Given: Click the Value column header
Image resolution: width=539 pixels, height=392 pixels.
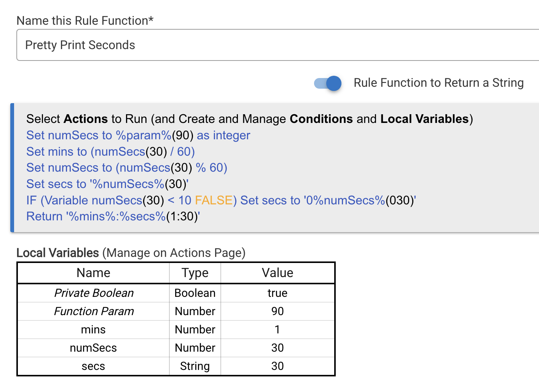Looking at the screenshot, I should coord(277,273).
